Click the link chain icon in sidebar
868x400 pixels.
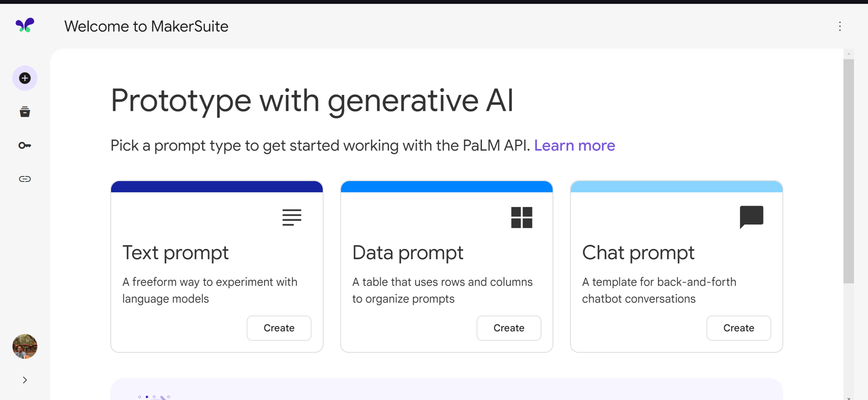(x=25, y=179)
